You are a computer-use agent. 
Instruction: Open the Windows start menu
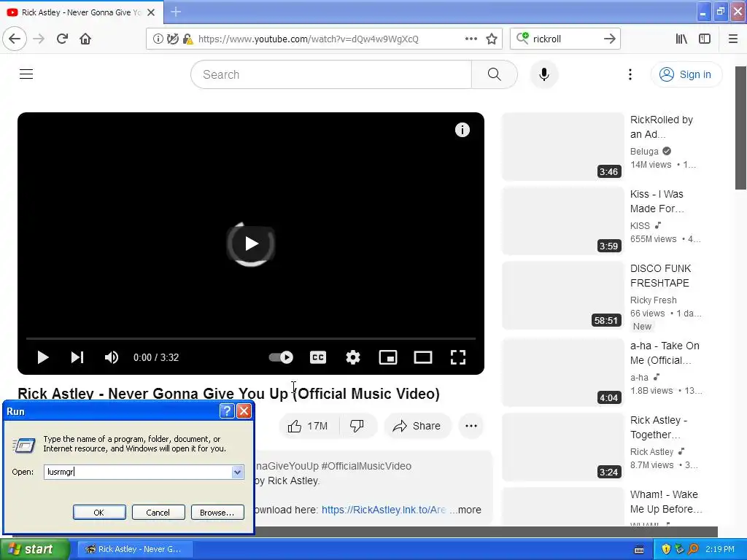coord(34,549)
